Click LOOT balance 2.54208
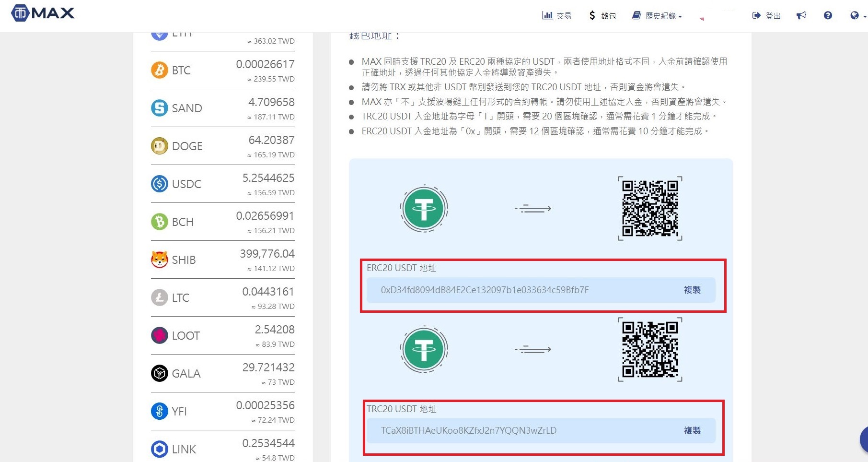This screenshot has height=462, width=868. tap(275, 330)
